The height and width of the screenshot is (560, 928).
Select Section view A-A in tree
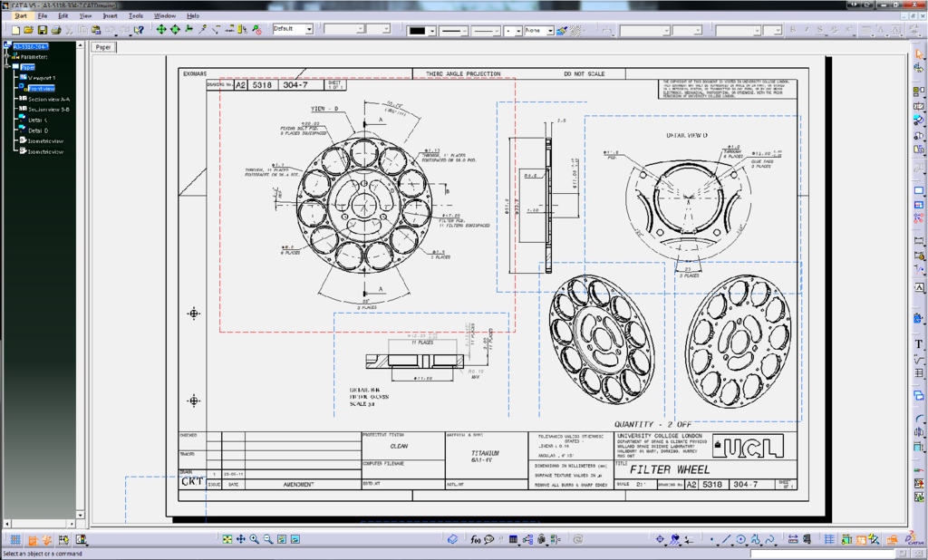[49, 99]
